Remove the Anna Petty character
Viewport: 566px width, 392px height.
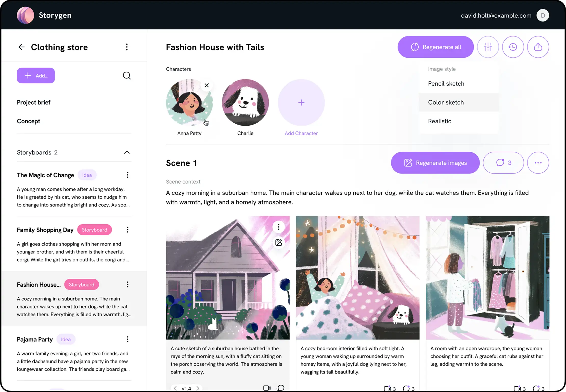pos(207,85)
